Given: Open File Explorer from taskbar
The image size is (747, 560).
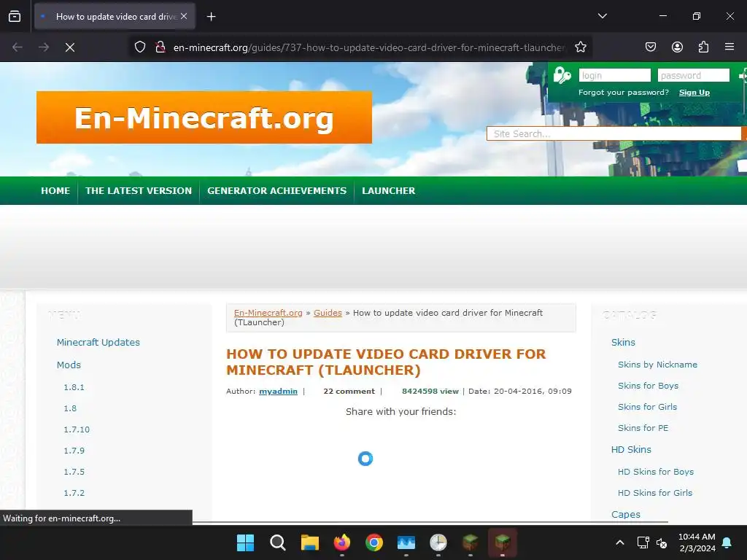Looking at the screenshot, I should [309, 542].
